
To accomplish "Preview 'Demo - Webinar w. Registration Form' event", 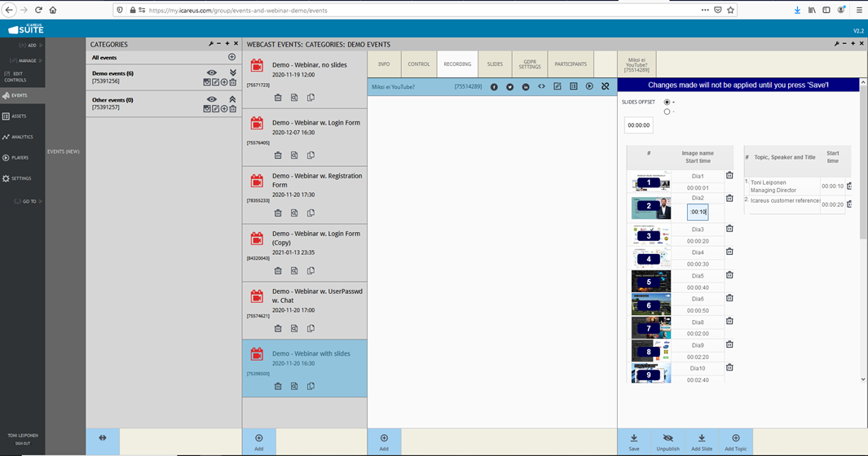I will coord(294,213).
